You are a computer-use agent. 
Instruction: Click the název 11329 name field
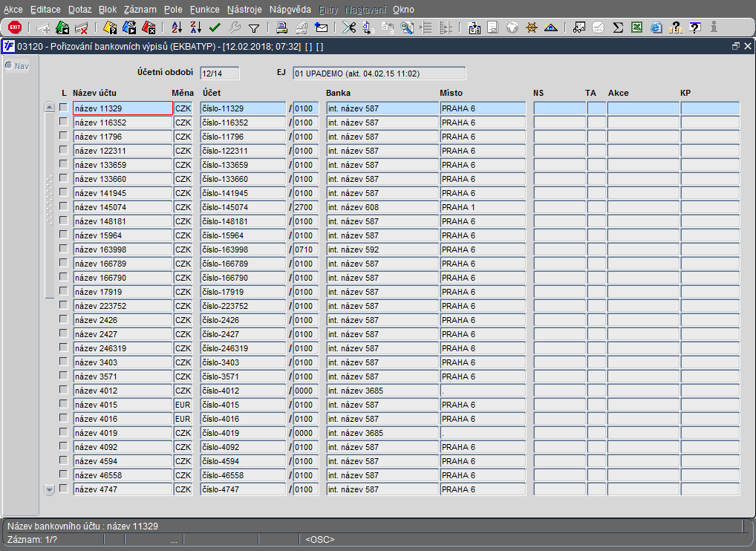(x=123, y=108)
